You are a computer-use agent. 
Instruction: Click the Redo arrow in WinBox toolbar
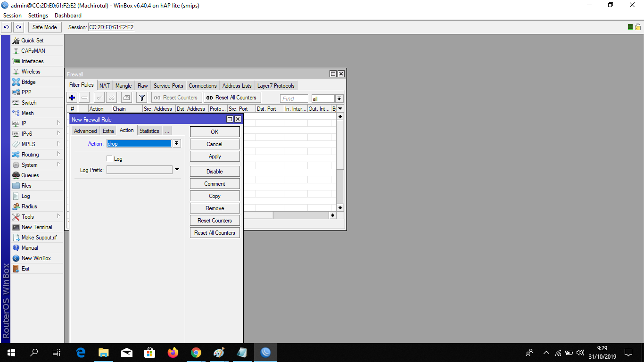pos(19,27)
